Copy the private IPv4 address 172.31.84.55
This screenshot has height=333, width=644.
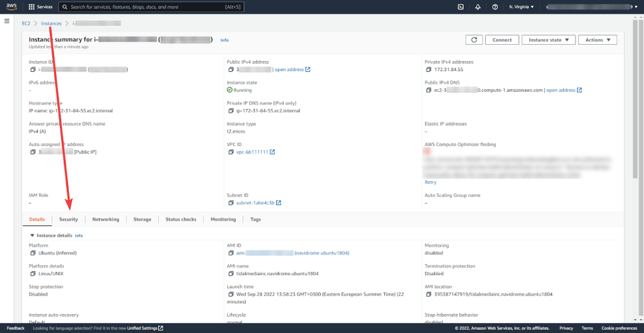tap(428, 70)
